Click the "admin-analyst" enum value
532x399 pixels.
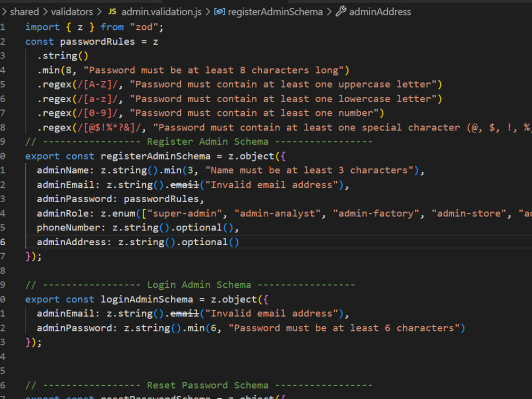[x=277, y=213]
